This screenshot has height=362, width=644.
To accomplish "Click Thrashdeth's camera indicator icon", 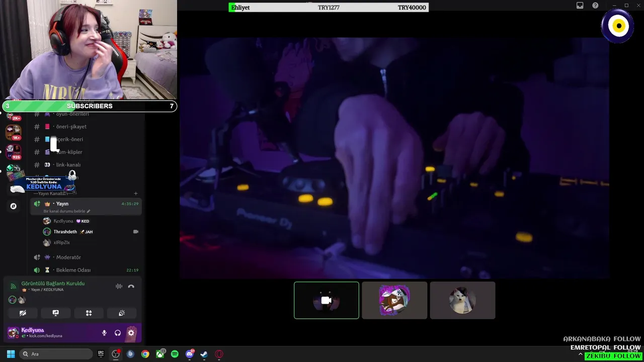I will click(135, 232).
